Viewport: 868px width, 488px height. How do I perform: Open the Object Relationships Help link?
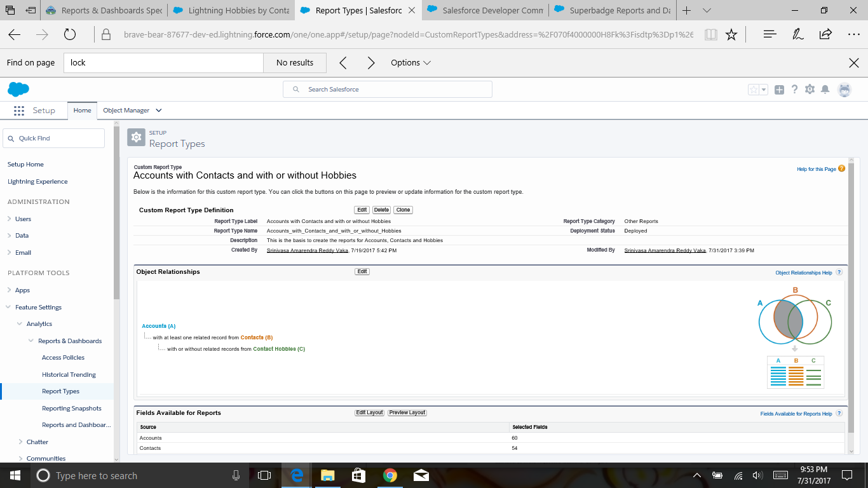[804, 273]
